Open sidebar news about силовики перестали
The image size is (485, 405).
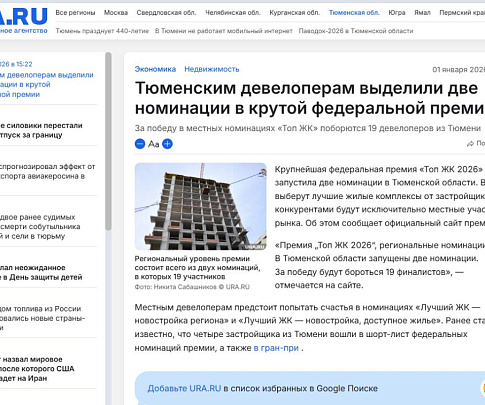click(x=41, y=130)
